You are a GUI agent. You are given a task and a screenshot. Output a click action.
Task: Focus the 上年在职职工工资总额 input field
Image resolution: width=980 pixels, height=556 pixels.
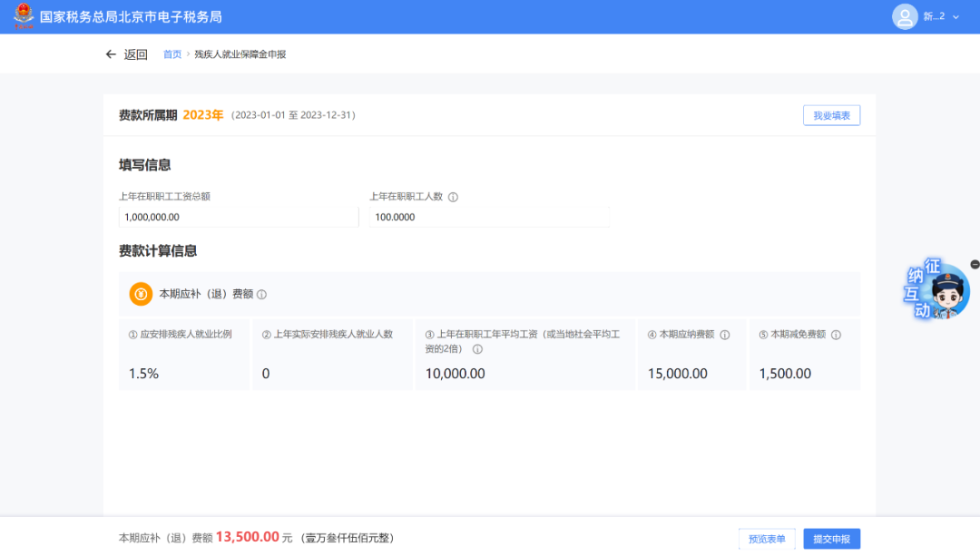coord(239,217)
